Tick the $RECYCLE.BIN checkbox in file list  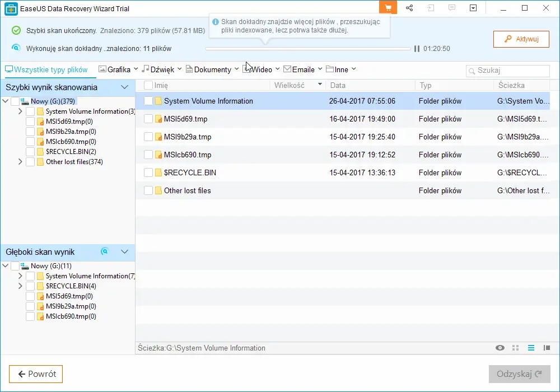(148, 172)
